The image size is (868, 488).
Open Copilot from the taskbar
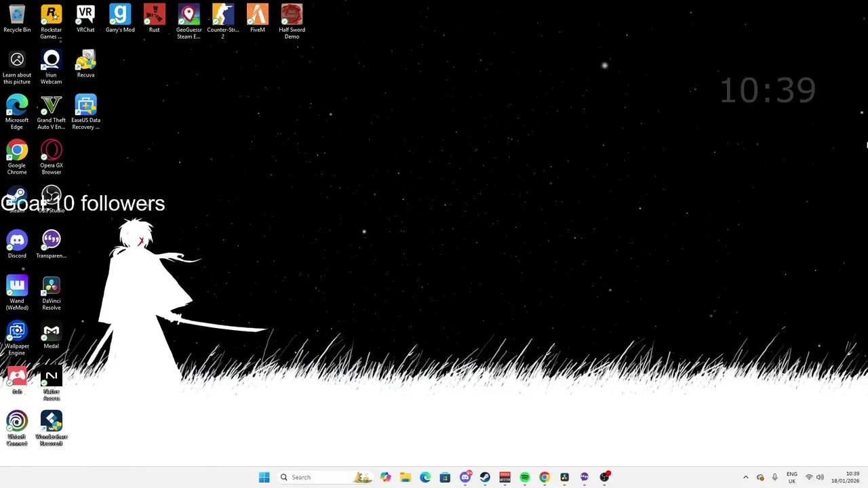click(x=385, y=477)
